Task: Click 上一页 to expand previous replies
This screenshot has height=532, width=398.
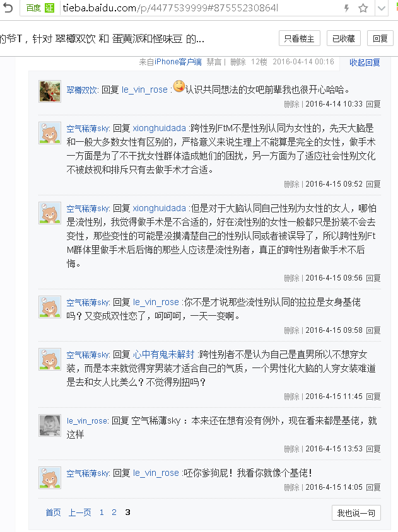Action: coord(79,512)
